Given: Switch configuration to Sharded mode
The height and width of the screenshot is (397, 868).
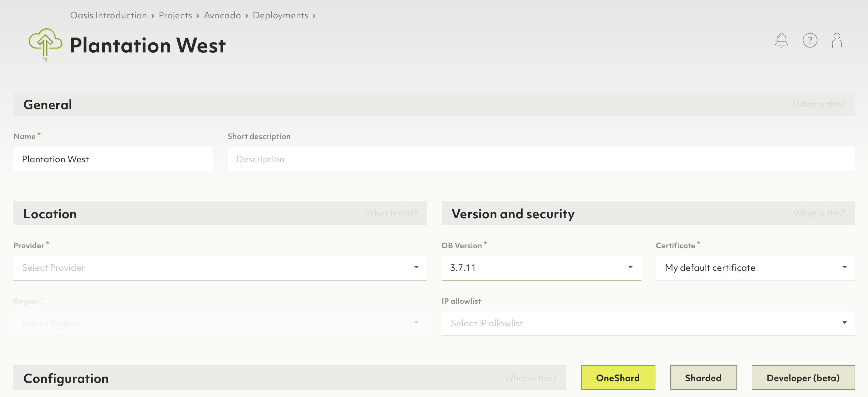Looking at the screenshot, I should [x=703, y=377].
